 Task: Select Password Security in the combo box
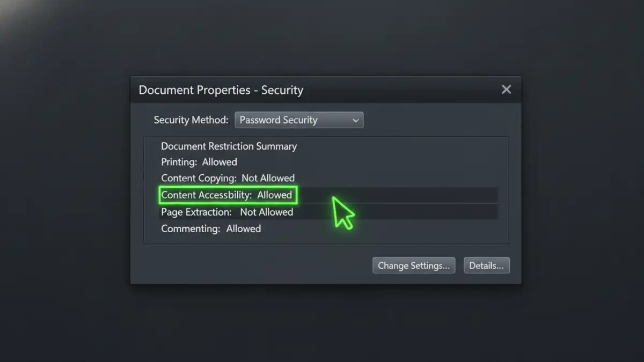[290, 120]
